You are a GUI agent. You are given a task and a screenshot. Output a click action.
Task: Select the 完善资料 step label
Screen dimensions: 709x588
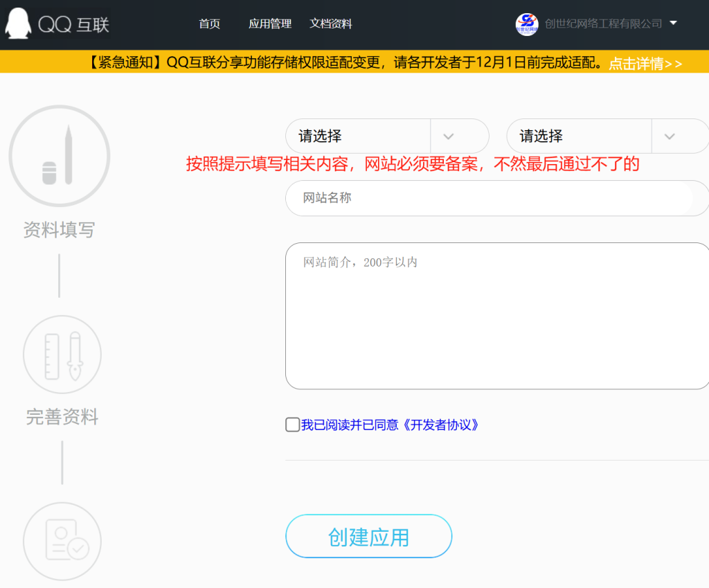point(62,416)
